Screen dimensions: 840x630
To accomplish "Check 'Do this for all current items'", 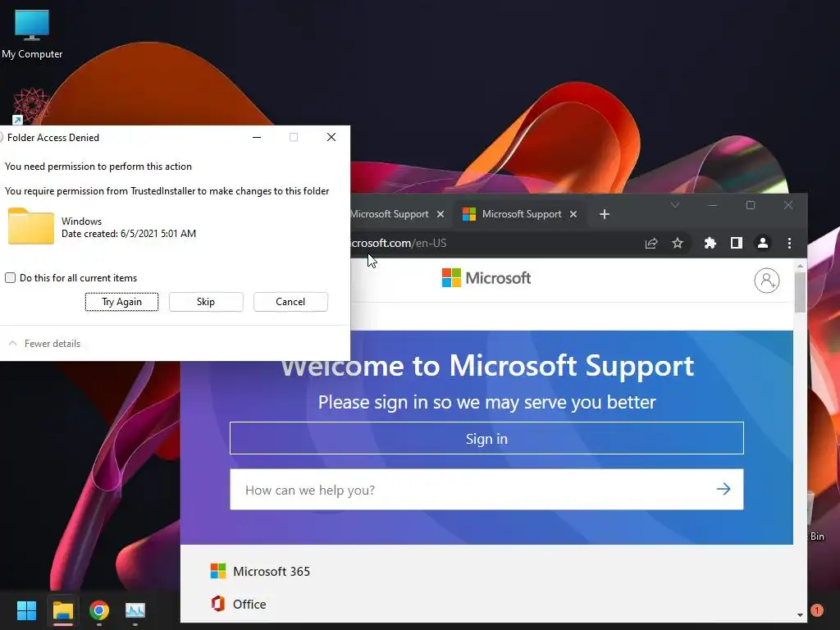I will [10, 277].
